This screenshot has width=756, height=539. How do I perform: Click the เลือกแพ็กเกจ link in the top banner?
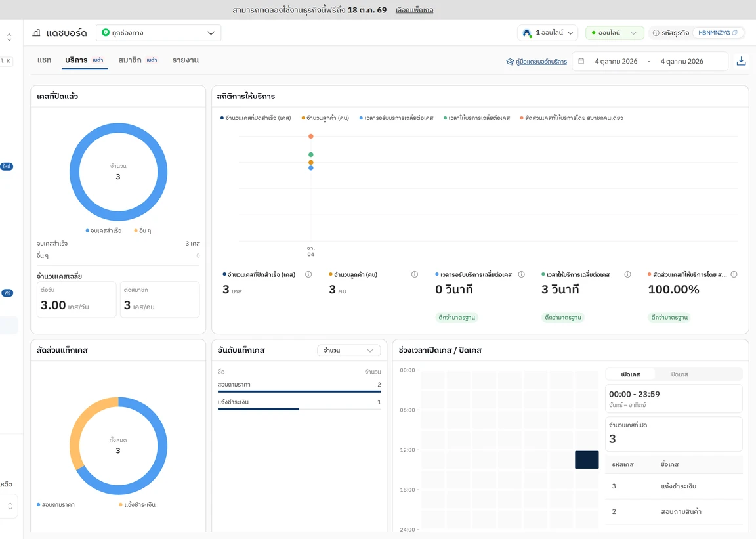click(x=414, y=10)
